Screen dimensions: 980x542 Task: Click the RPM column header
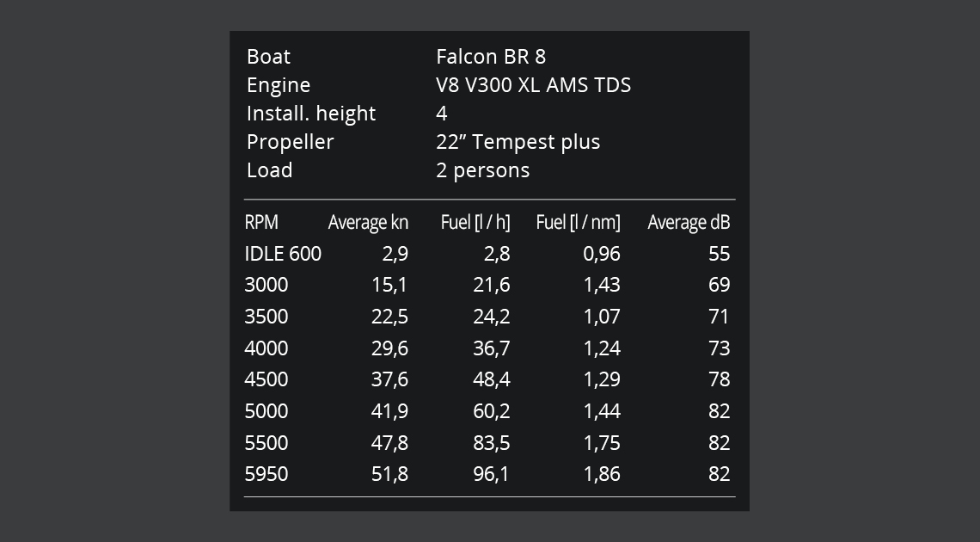coord(261,222)
